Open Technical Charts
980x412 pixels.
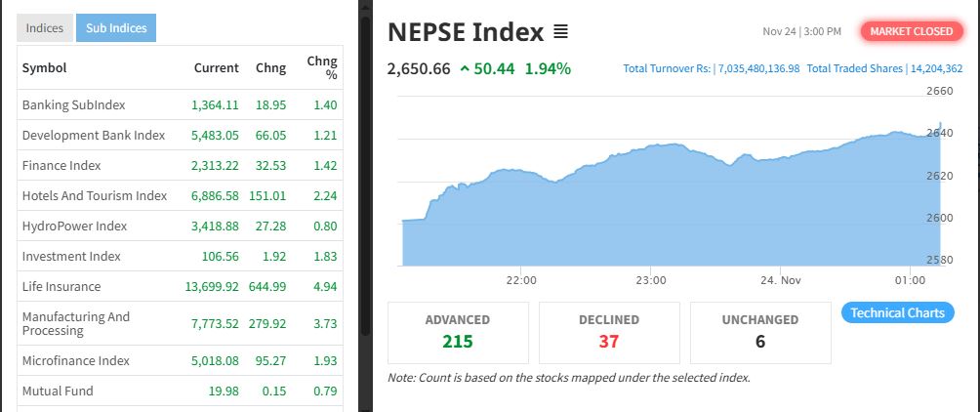(897, 313)
